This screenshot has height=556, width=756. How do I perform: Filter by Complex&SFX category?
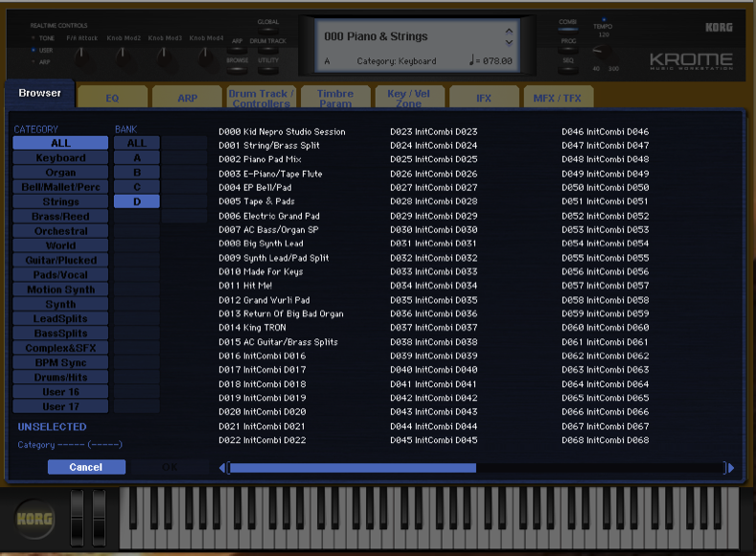click(x=60, y=348)
